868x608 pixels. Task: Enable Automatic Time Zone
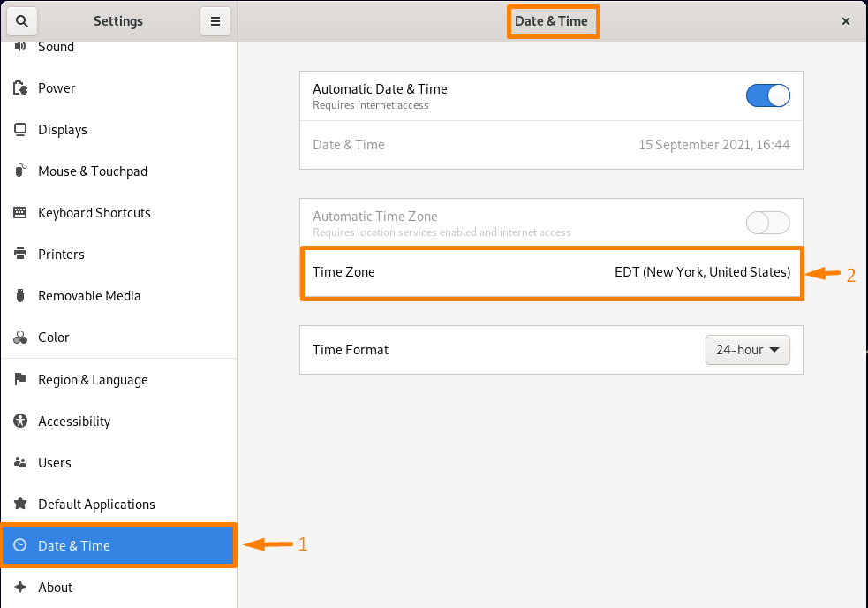point(767,223)
